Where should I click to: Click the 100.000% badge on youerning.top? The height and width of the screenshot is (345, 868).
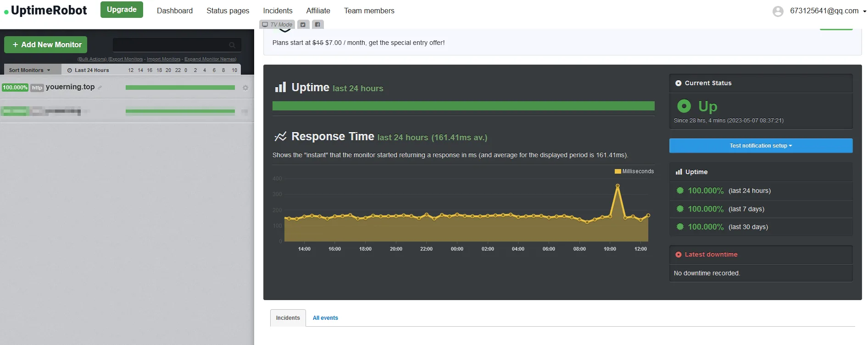coord(15,88)
